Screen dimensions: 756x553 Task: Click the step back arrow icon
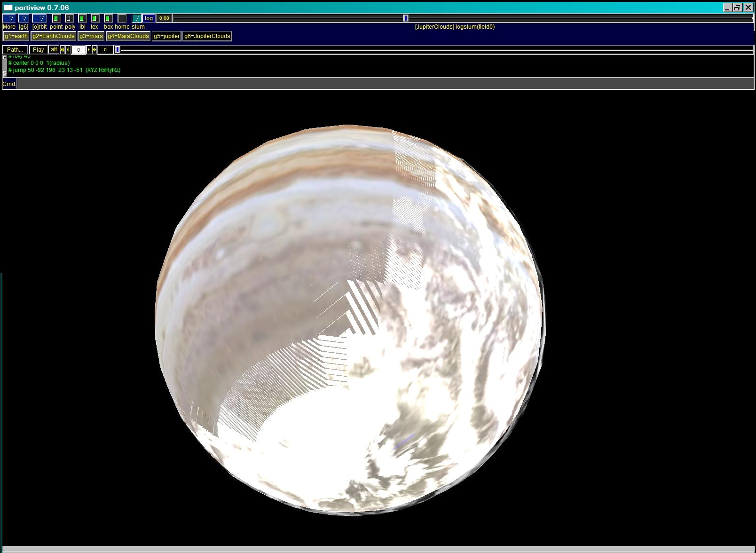click(68, 49)
